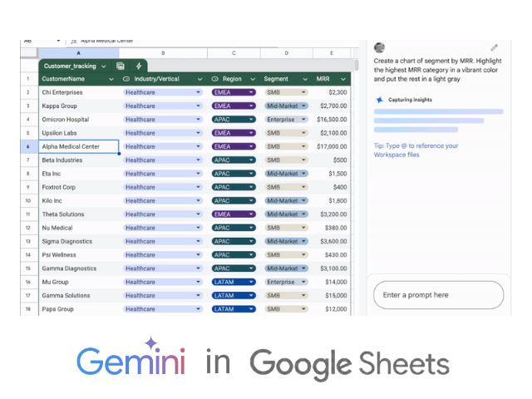Open the Region column header dropdown arrow
The width and height of the screenshot is (532, 399).
[x=253, y=80]
